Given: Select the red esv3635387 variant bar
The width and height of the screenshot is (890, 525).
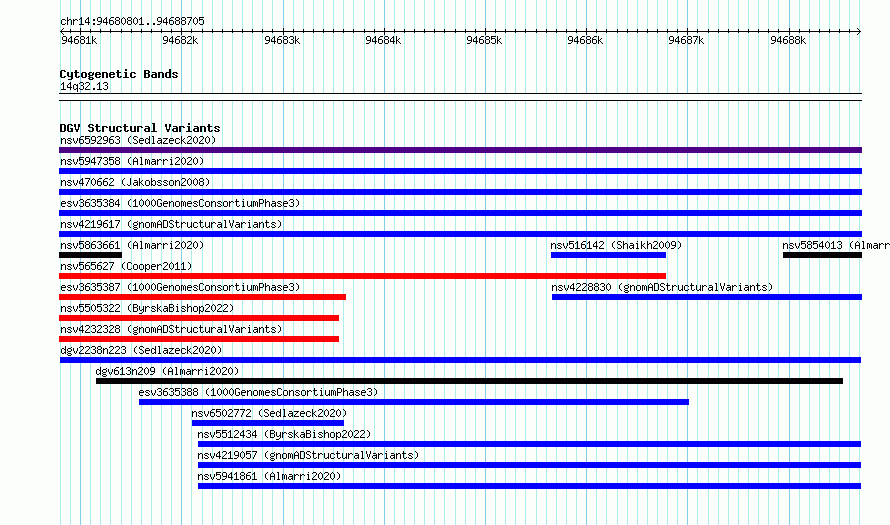Looking at the screenshot, I should click(202, 297).
